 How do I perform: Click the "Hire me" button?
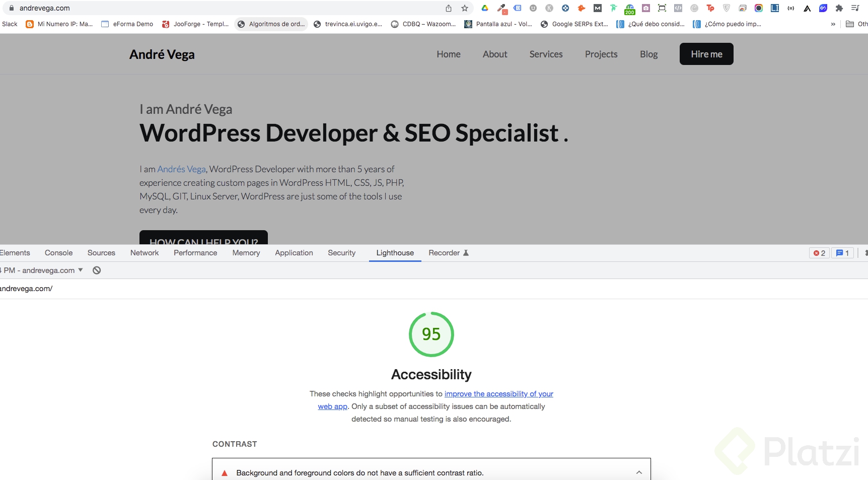[x=706, y=54]
